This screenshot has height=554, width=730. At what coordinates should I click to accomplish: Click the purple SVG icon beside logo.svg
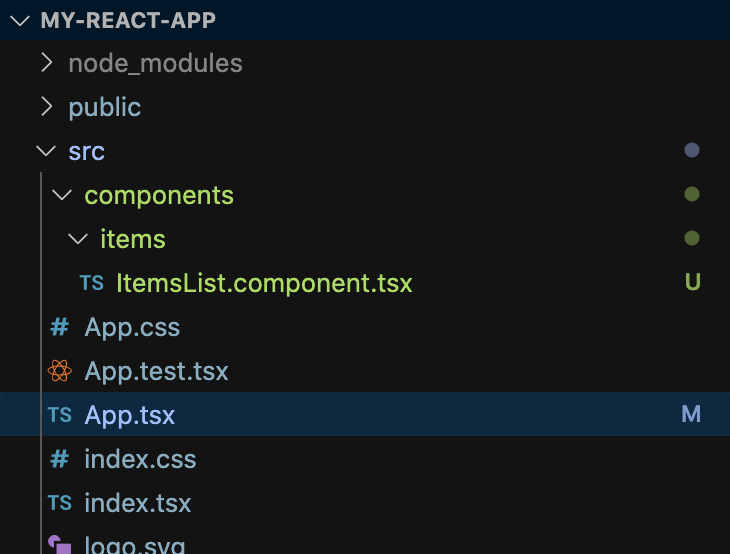[x=60, y=544]
